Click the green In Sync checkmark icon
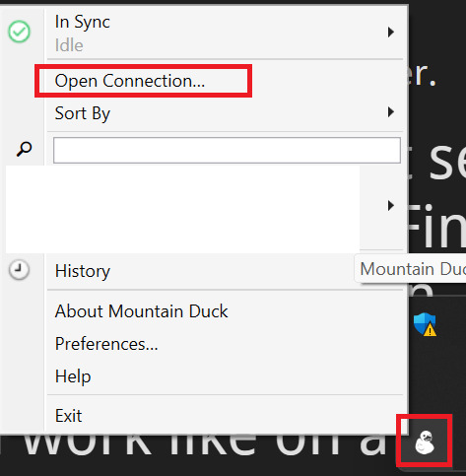 19,32
